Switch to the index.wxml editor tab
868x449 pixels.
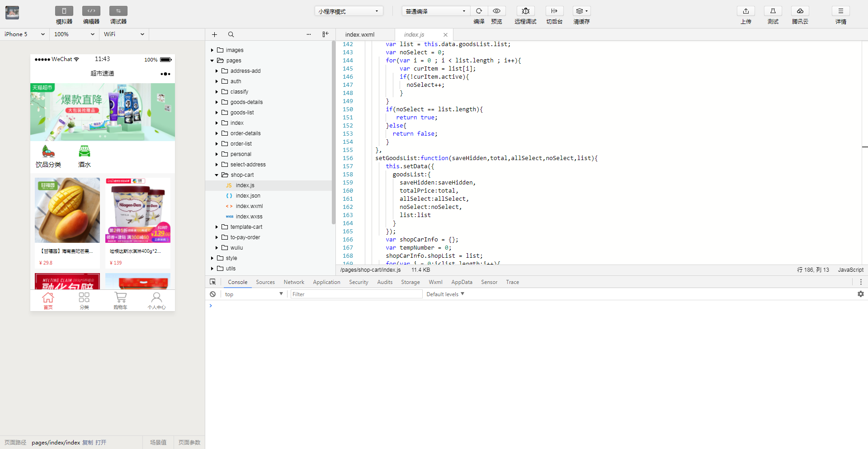click(360, 35)
